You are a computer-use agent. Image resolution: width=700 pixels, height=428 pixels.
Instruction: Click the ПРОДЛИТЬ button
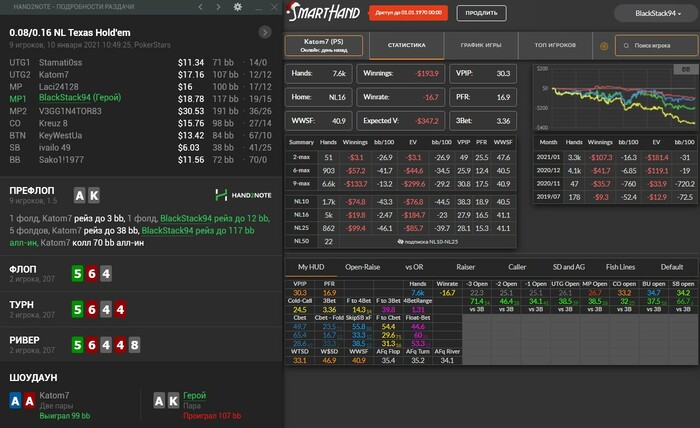[481, 13]
